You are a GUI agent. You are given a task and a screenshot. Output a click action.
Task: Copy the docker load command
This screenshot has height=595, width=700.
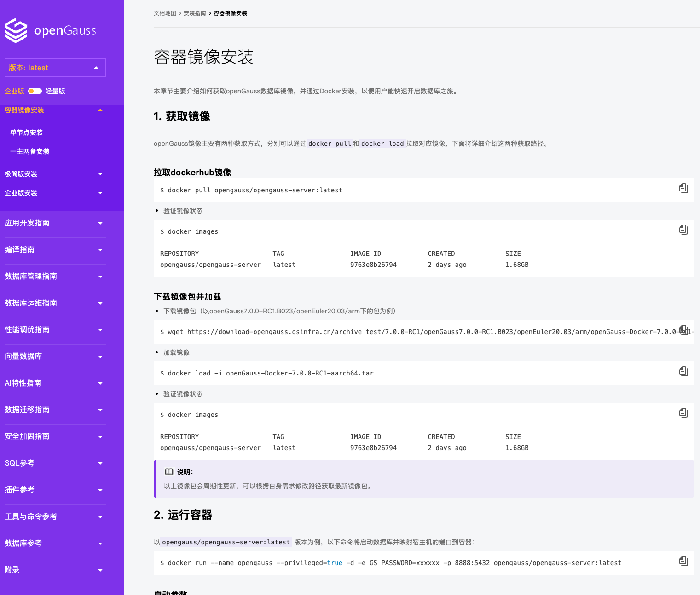683,371
